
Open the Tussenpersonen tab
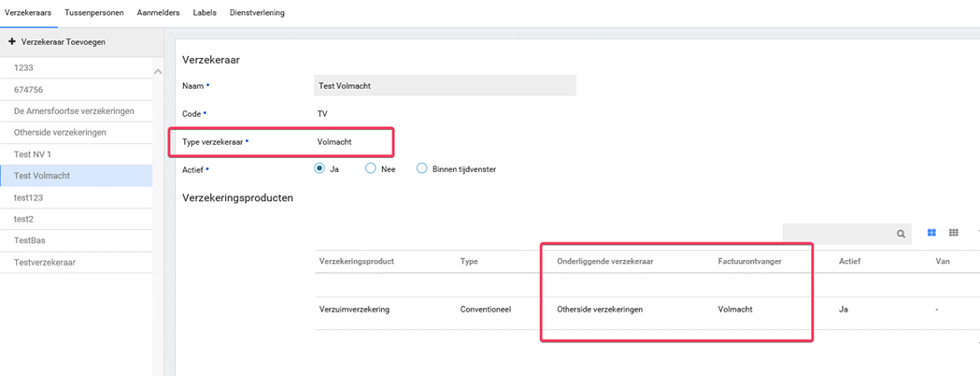click(93, 13)
